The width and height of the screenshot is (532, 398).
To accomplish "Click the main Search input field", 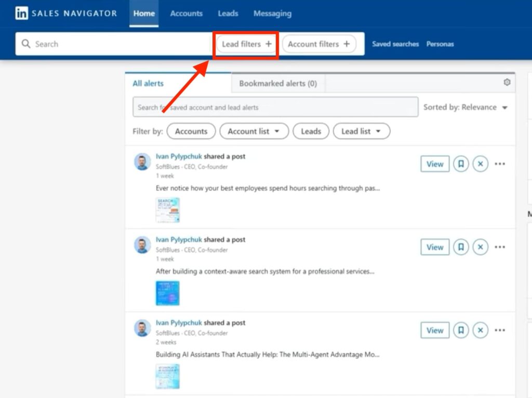I will tap(114, 44).
